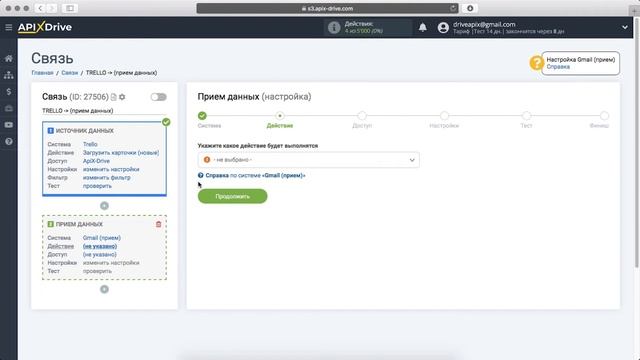
Task: Go to the Главная breadcrumb
Action: [x=42, y=73]
